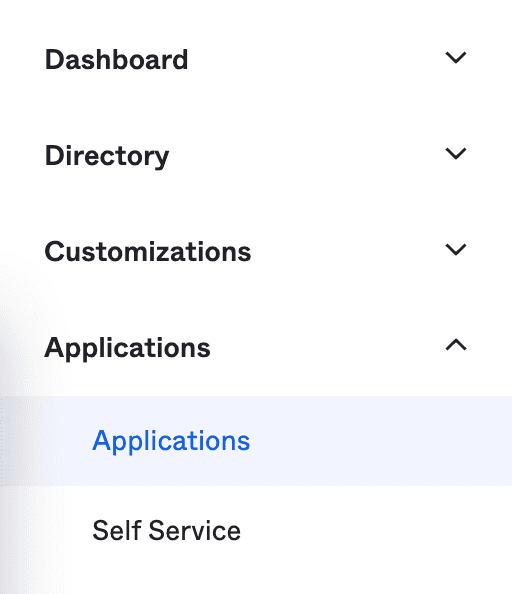Click the chevron-down icon beside Customizations

(456, 250)
